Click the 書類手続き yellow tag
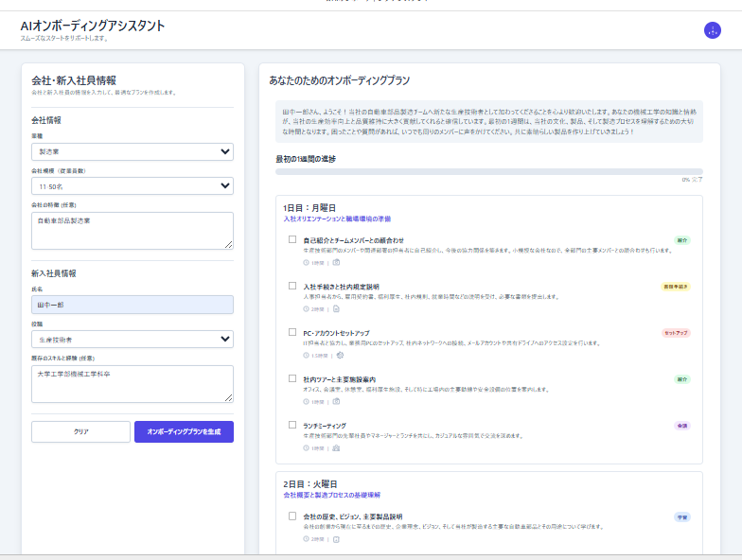Image resolution: width=742 pixels, height=560 pixels. pos(675,286)
